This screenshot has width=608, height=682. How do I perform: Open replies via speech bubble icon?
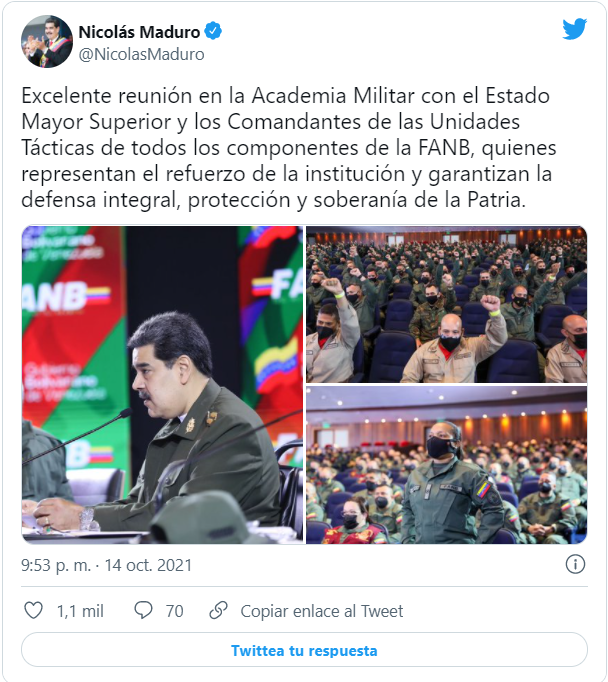pos(143,610)
